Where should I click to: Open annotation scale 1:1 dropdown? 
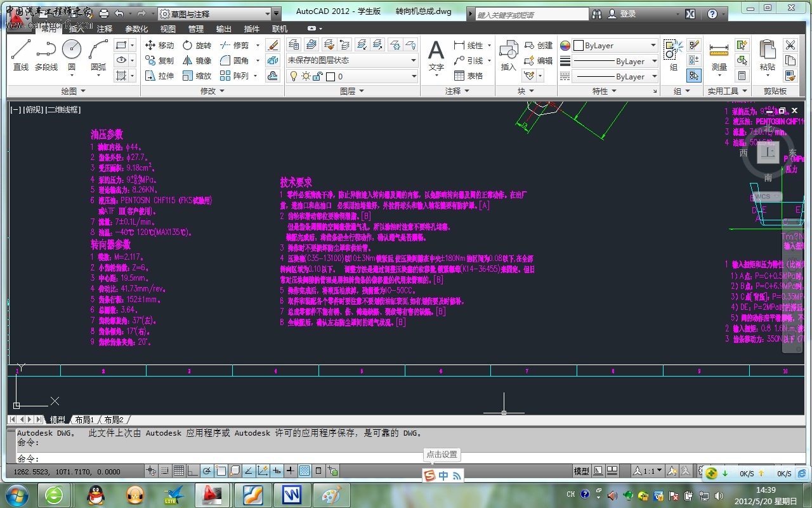[648, 471]
